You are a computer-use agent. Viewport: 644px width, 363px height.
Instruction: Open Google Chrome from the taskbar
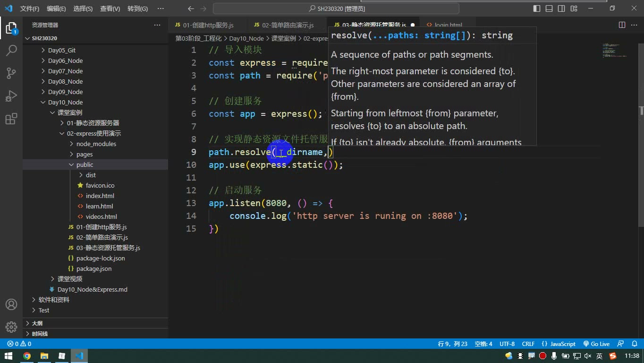pyautogui.click(x=26, y=356)
